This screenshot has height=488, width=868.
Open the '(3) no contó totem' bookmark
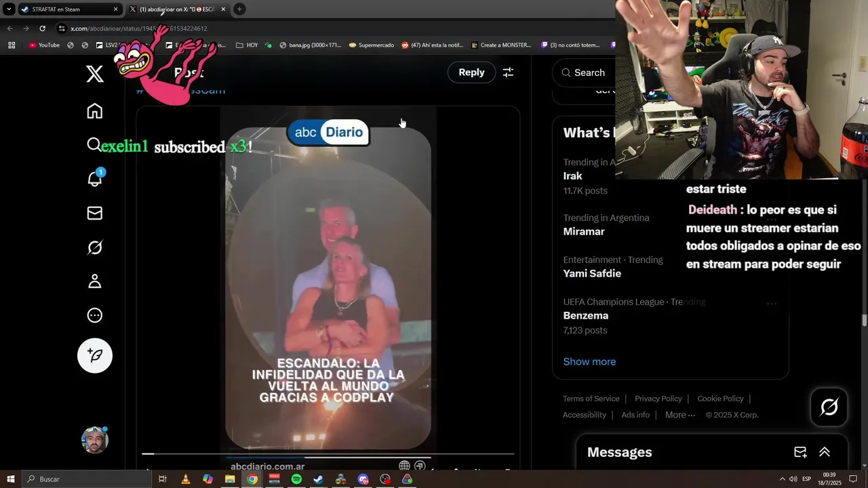click(570, 45)
